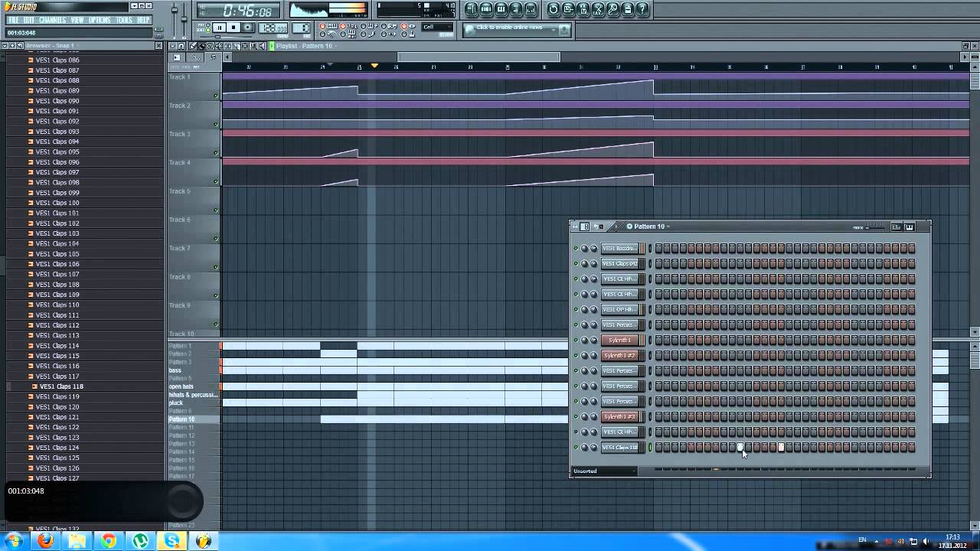Open the Sylenth1 channel button
Viewport: 980px width, 551px height.
(619, 340)
